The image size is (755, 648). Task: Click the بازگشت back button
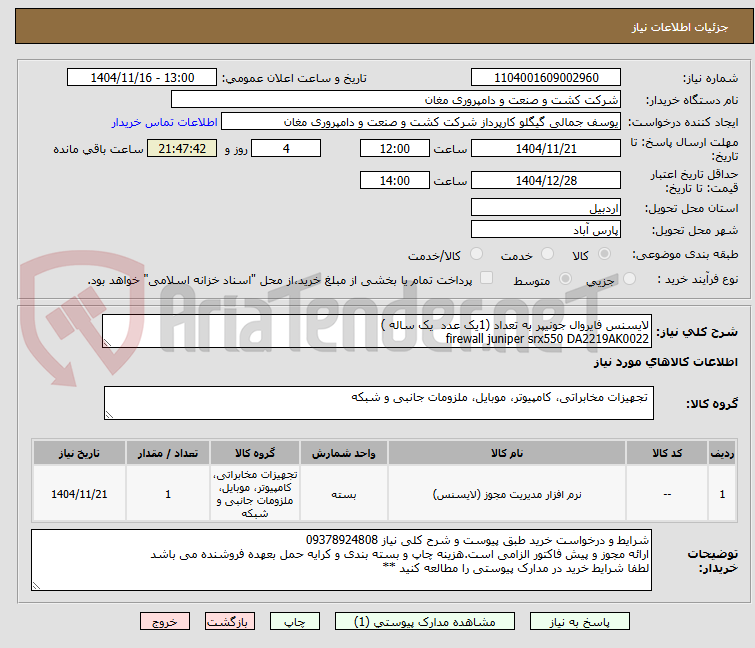pyautogui.click(x=230, y=622)
